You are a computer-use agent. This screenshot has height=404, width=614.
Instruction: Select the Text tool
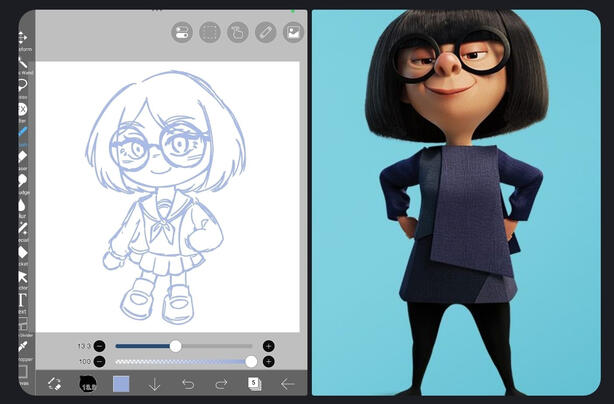[x=22, y=300]
